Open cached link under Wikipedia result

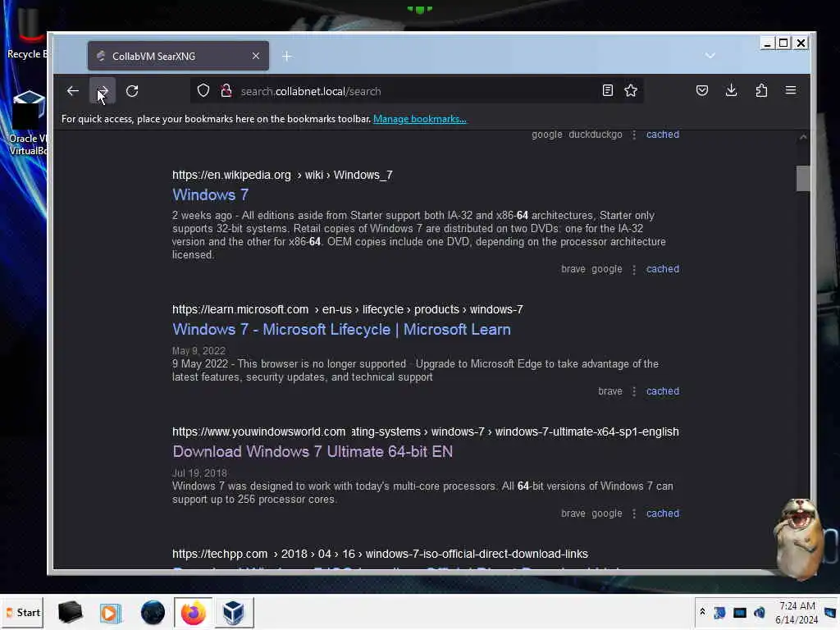tap(663, 269)
